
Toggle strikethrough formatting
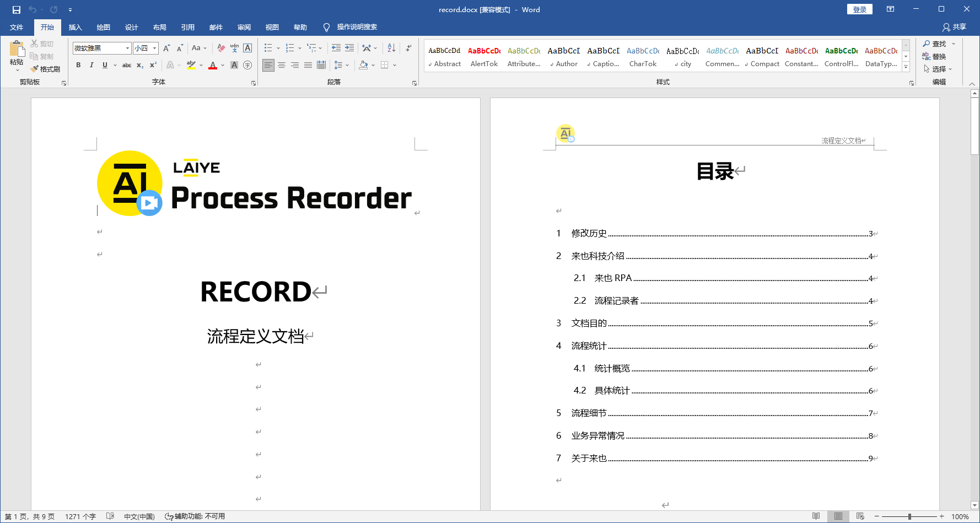pos(127,65)
